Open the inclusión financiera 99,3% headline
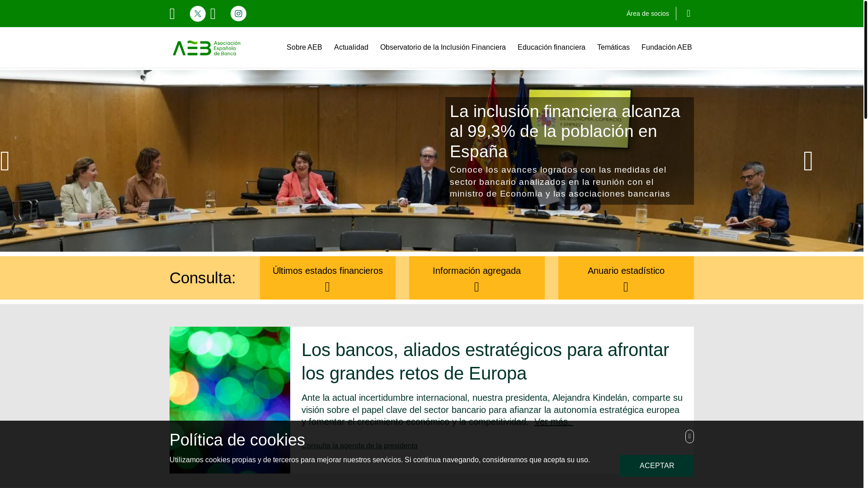Viewport: 868px width, 488px height. pyautogui.click(x=565, y=131)
